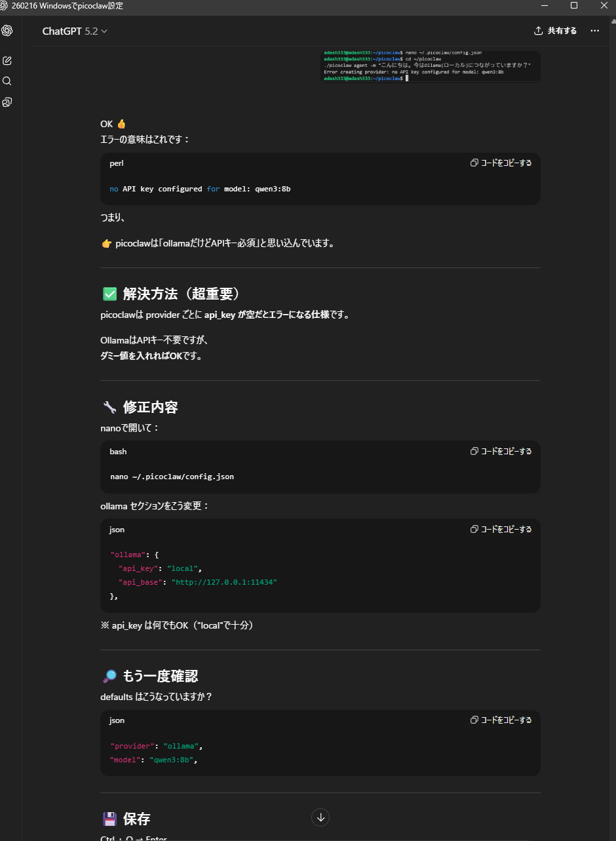Click the scroll-to-bottom arrow button
Image resolution: width=616 pixels, height=841 pixels.
click(x=320, y=817)
